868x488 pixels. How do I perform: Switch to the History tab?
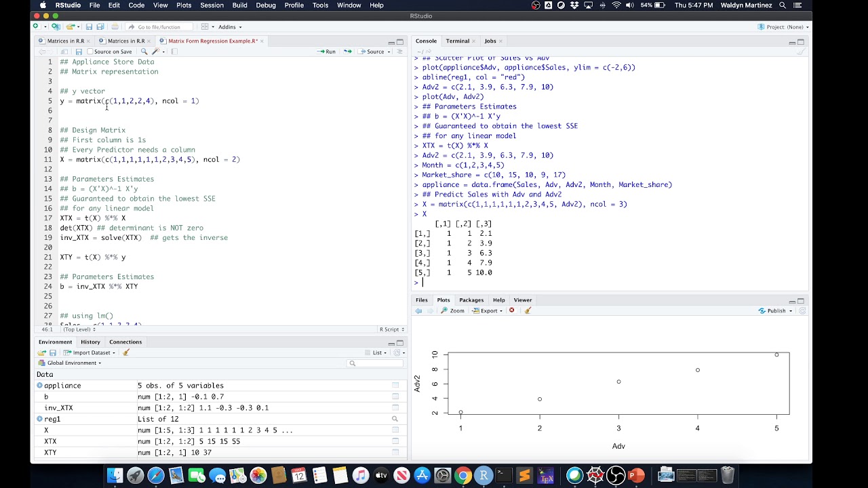coord(90,342)
